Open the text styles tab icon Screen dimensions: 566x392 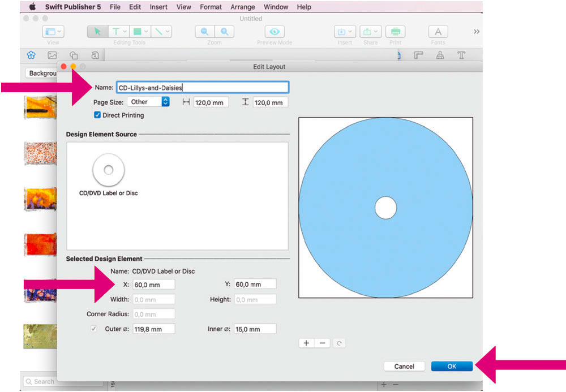(x=95, y=55)
